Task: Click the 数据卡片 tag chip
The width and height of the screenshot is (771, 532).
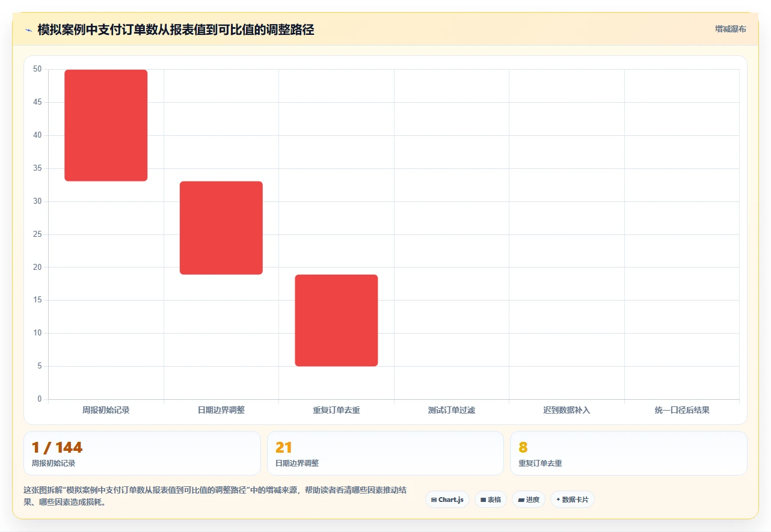Action: 573,500
